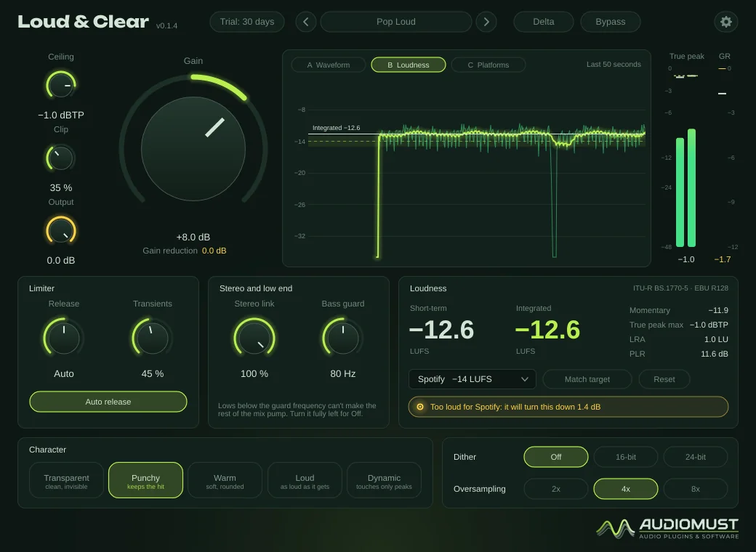Click the PLR 11.6 dB value
The width and height of the screenshot is (756, 552).
(x=714, y=354)
